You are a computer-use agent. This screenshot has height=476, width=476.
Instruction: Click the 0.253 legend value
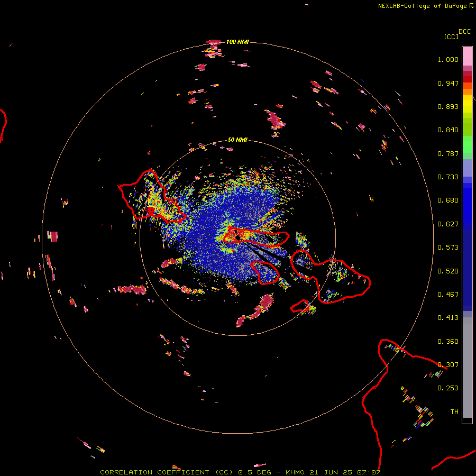pos(448,388)
